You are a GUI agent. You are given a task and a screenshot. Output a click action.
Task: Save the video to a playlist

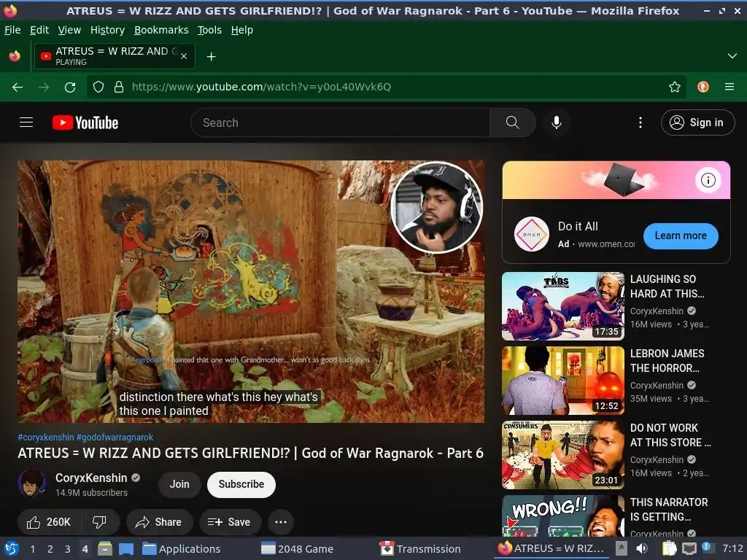tap(230, 522)
